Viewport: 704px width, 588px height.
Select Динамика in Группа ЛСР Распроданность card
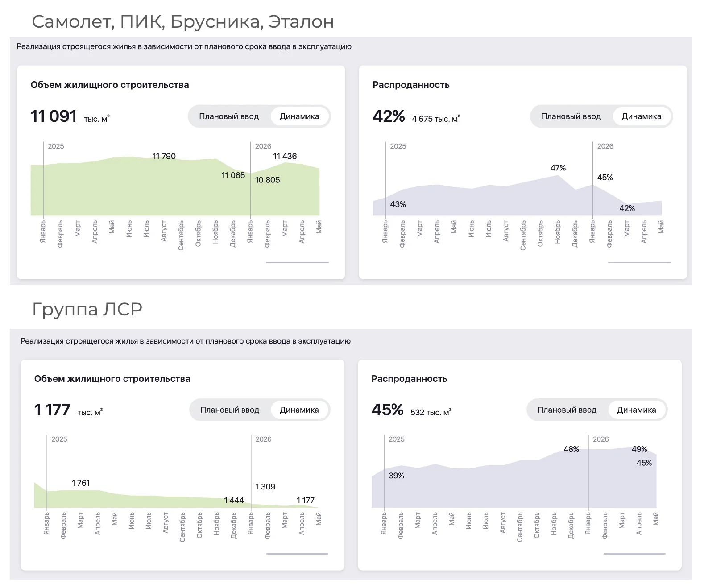pos(637,410)
